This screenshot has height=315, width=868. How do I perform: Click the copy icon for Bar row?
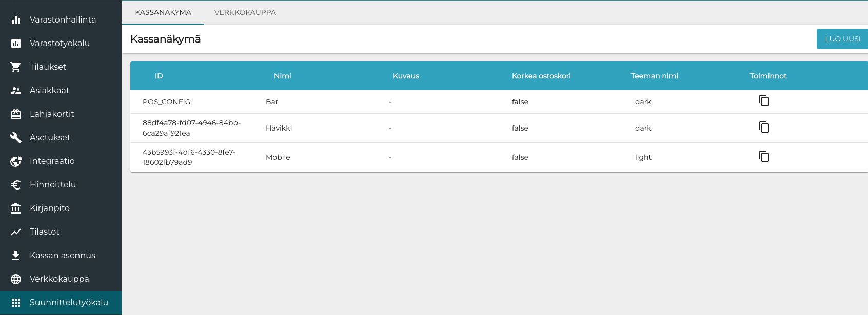point(764,101)
